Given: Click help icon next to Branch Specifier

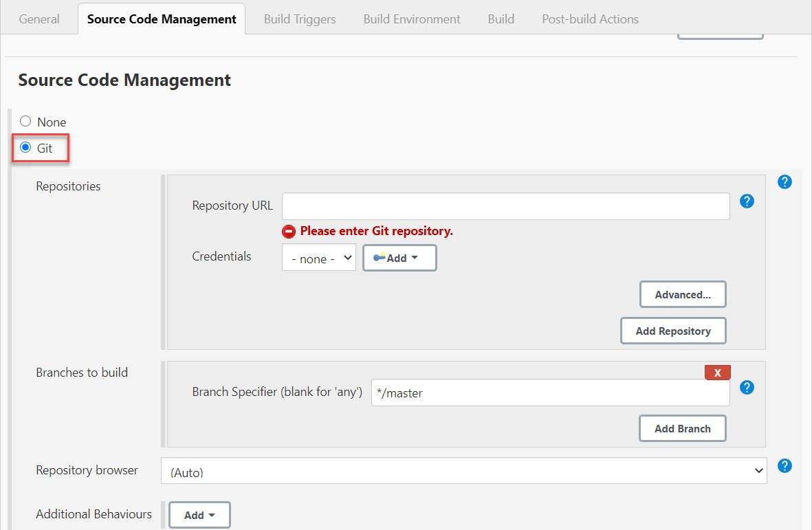Looking at the screenshot, I should (747, 388).
